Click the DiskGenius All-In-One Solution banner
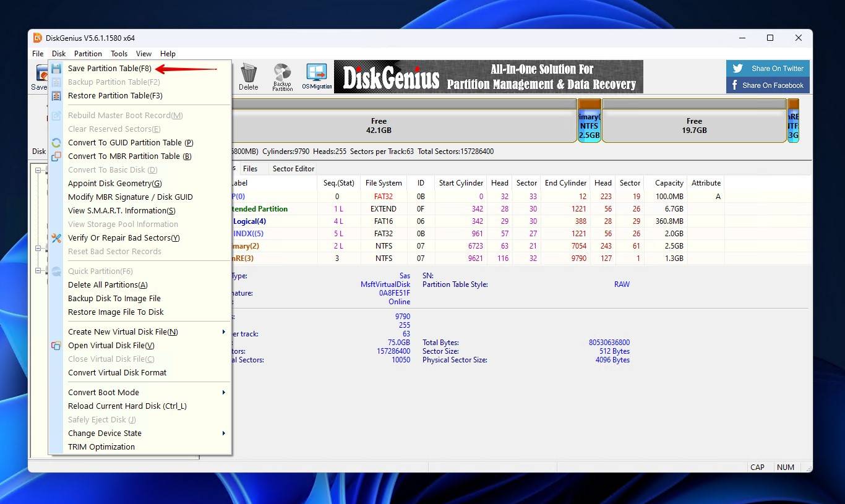Image resolution: width=845 pixels, height=504 pixels. (489, 77)
